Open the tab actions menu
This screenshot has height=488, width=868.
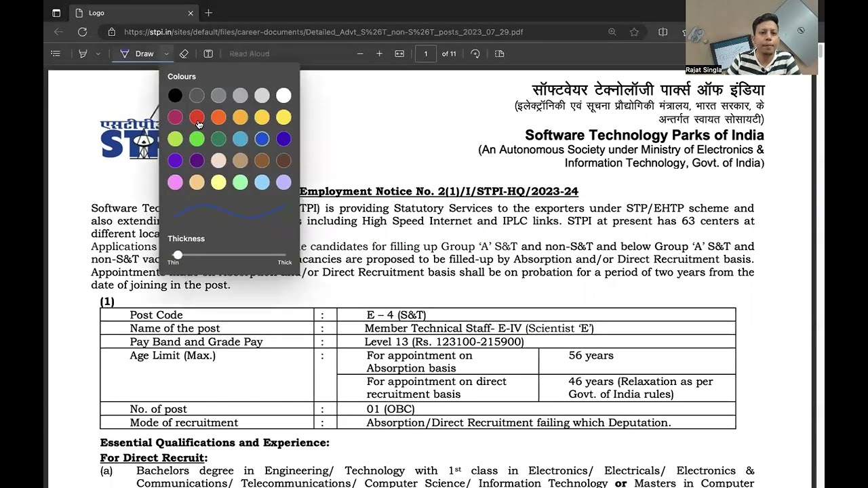click(x=56, y=13)
